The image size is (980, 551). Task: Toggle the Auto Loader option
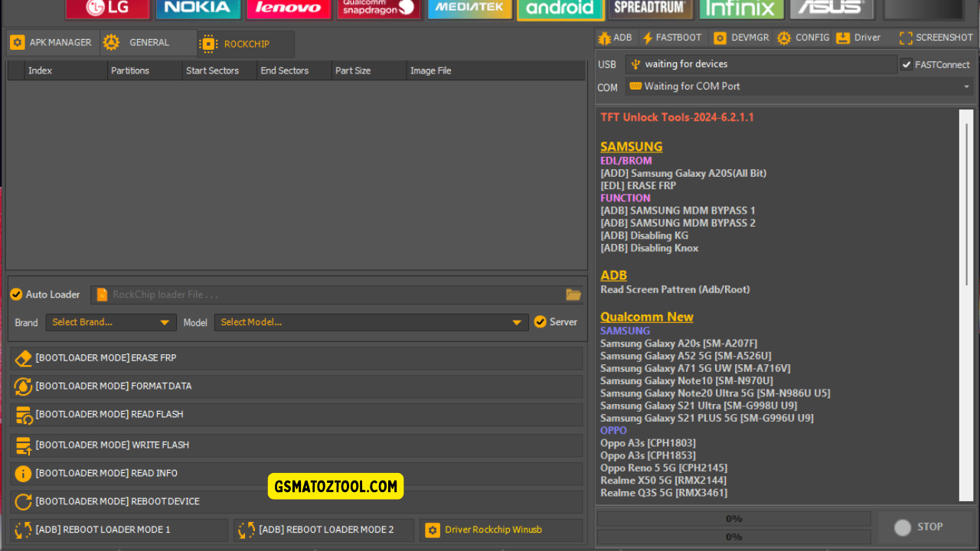(16, 295)
